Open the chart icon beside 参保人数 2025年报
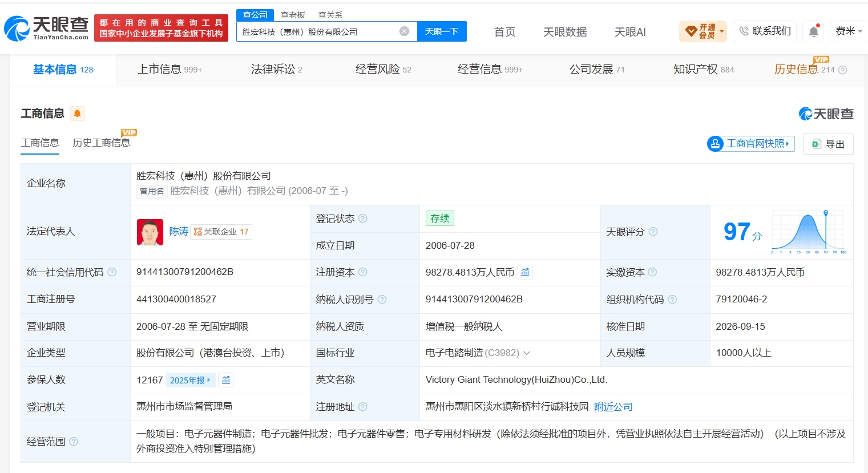The height and width of the screenshot is (473, 868). (x=226, y=380)
